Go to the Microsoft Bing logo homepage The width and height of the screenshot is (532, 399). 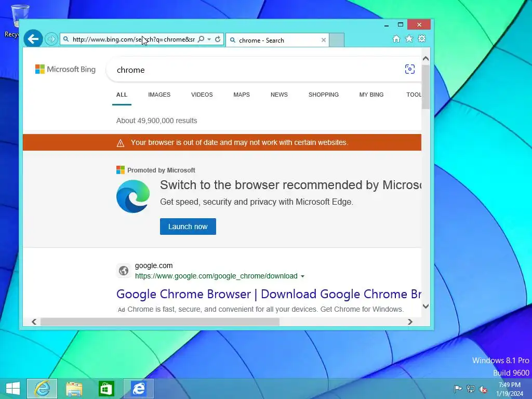(65, 69)
